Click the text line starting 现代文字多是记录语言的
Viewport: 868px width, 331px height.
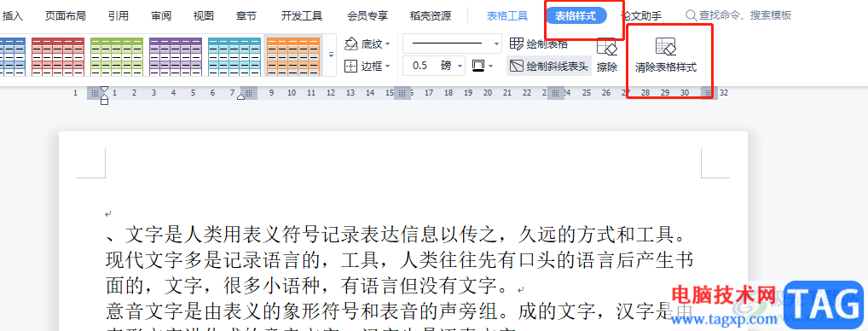coord(400,260)
